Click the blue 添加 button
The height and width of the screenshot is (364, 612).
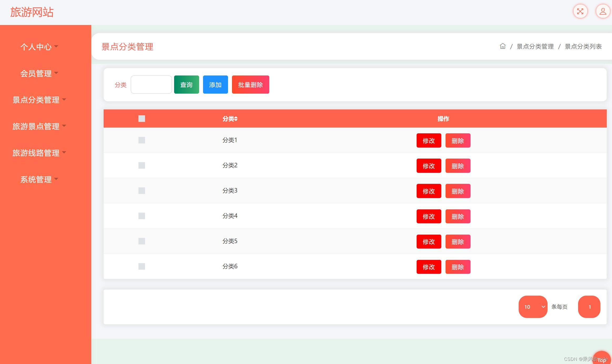(x=215, y=85)
